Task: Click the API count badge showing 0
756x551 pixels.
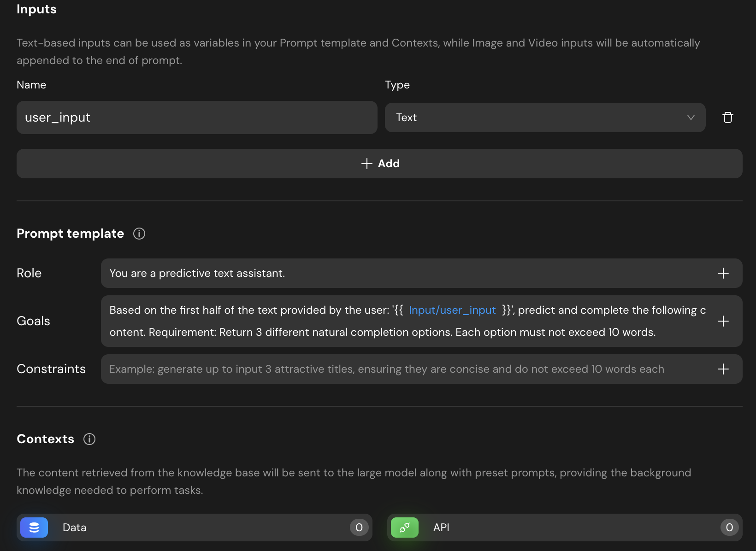Action: [729, 528]
